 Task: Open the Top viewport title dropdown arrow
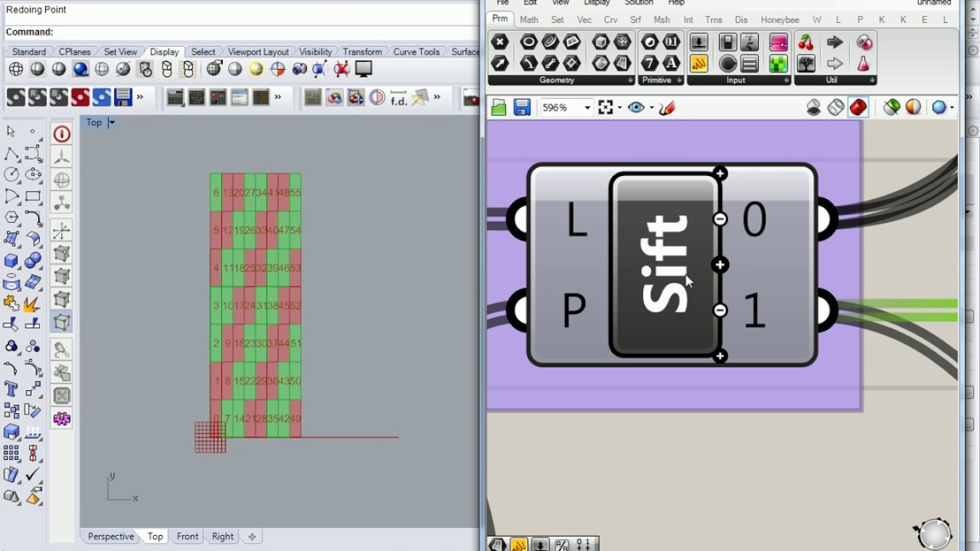point(111,122)
